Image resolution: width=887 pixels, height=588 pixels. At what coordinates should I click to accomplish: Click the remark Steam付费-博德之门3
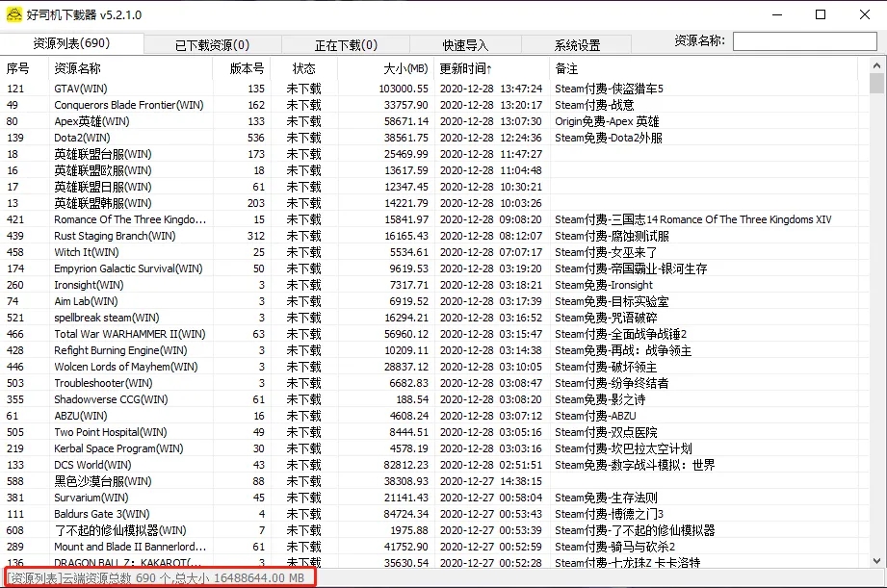point(609,515)
